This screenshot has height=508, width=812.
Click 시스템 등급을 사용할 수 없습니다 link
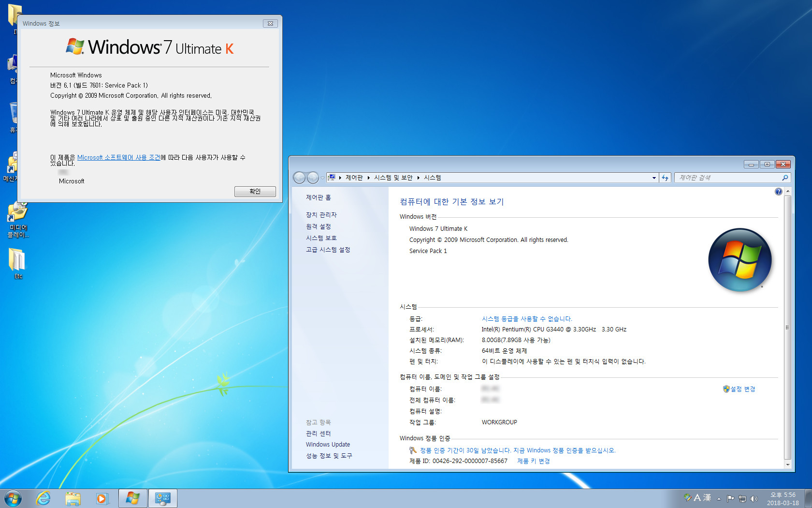click(527, 319)
